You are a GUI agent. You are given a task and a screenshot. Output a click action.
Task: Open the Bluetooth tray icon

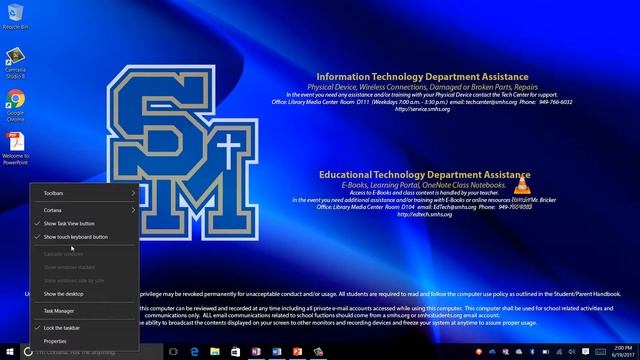point(532,351)
